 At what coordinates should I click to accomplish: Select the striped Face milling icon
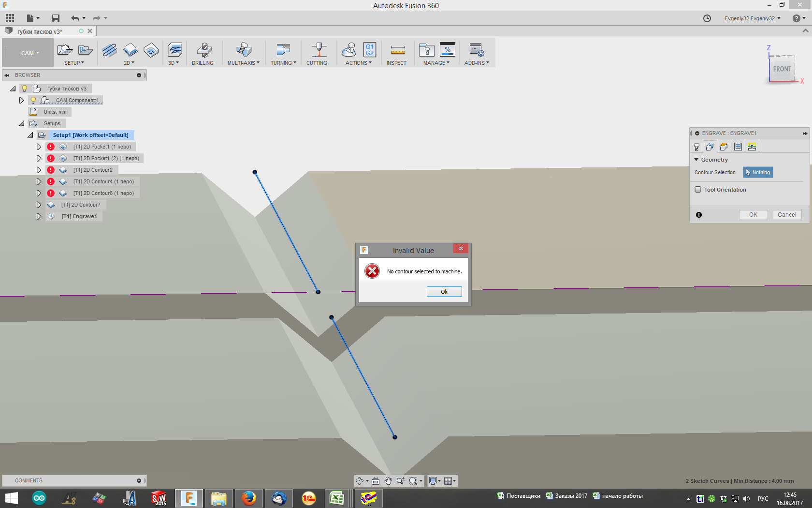(x=110, y=50)
